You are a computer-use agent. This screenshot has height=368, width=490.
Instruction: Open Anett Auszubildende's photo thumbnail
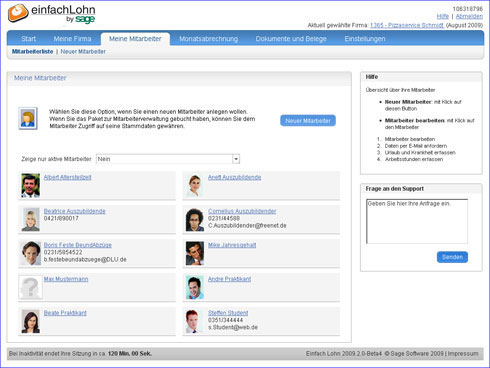pos(195,185)
